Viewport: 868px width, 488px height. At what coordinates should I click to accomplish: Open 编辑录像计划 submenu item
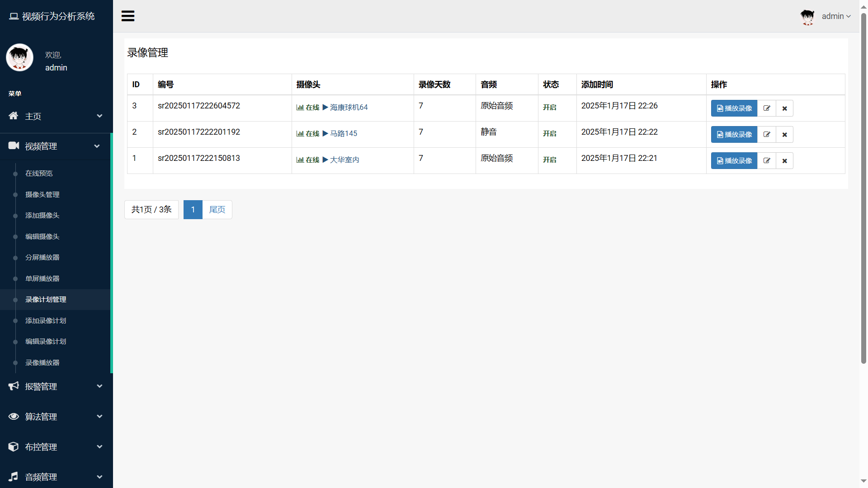[46, 342]
